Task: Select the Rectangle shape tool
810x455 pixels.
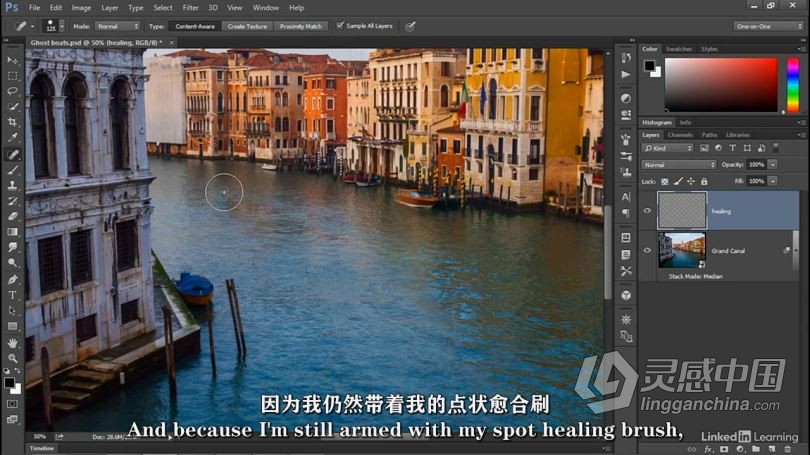Action: click(12, 326)
